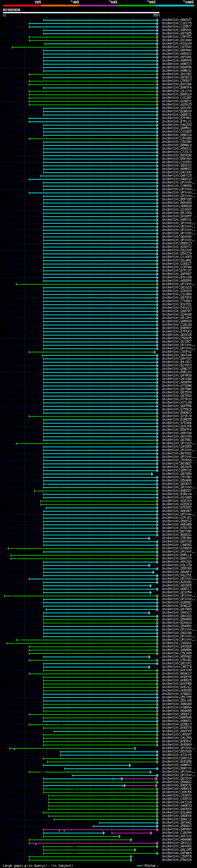This screenshot has height=868, width=197.
Task: Select hit label UniRef100_B8BZD7
Action: (177, 491)
